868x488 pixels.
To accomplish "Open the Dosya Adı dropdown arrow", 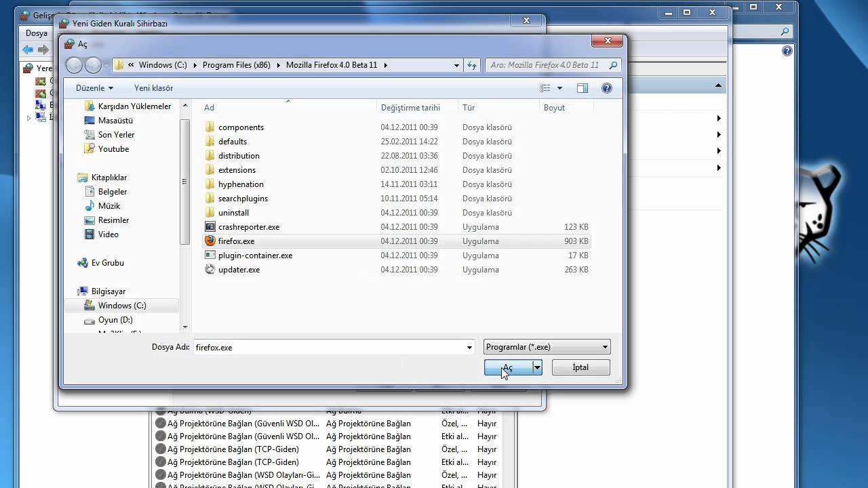I will 469,347.
